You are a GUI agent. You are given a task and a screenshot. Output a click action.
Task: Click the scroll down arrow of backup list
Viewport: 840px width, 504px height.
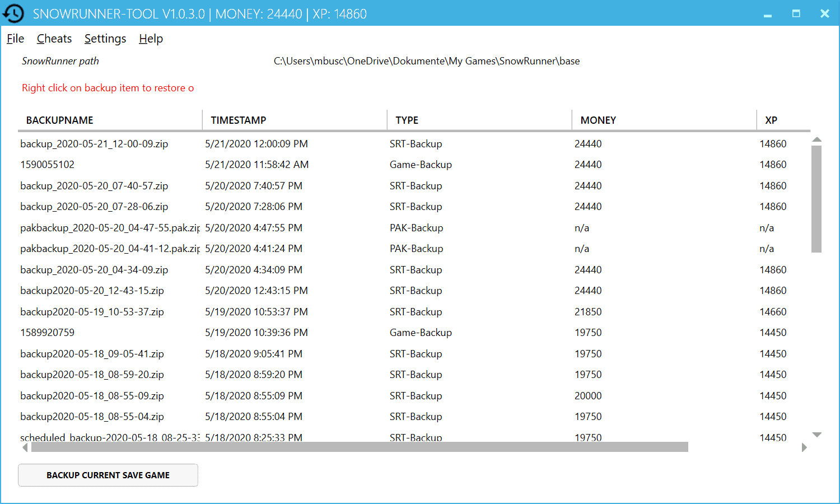(816, 435)
